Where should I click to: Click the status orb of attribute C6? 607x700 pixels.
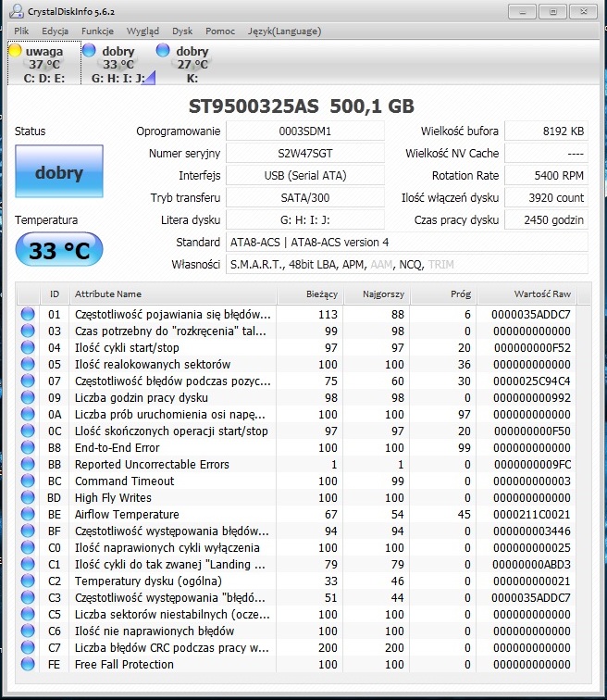[28, 631]
